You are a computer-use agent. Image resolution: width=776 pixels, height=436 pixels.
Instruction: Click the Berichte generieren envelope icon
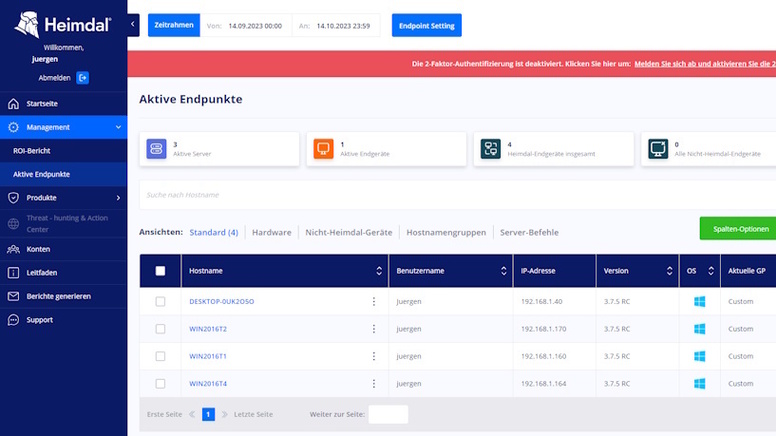13,296
